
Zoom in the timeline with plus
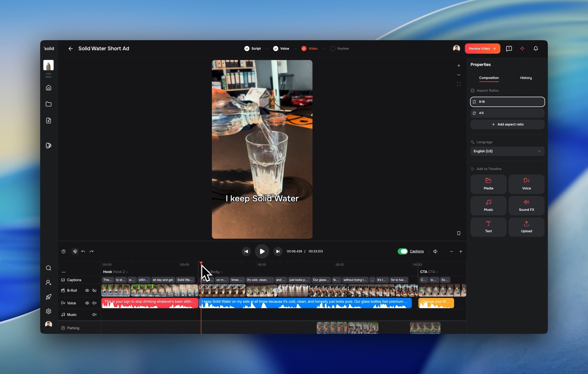461,251
